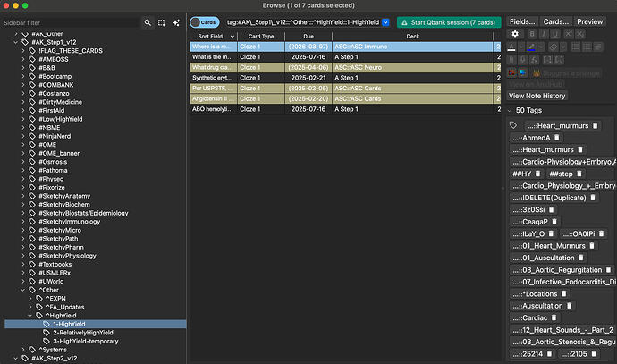Collapse the ^Other tag tree node

click(x=23, y=290)
